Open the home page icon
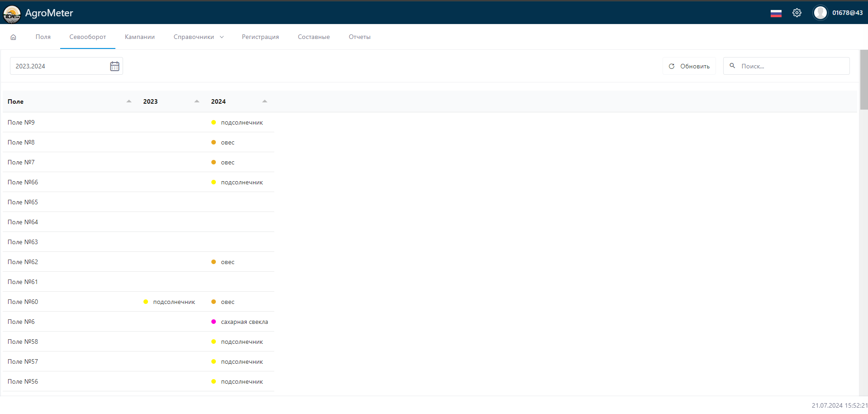The width and height of the screenshot is (868, 414). point(14,37)
